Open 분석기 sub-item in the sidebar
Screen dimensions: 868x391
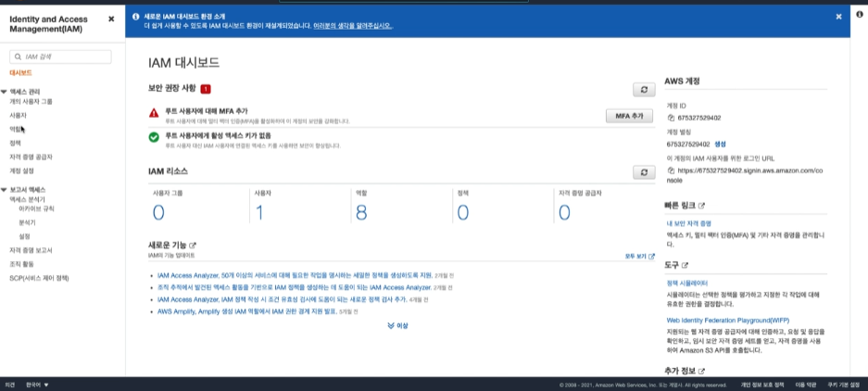27,222
